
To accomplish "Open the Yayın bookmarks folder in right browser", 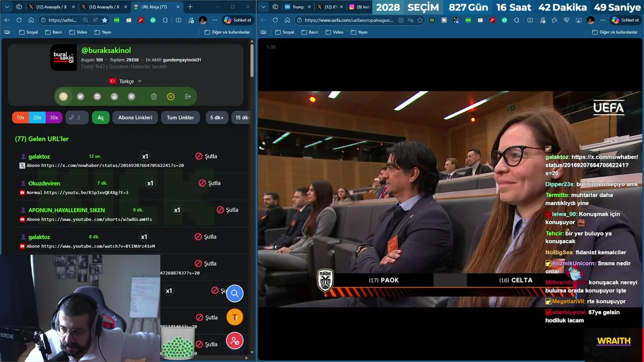I will [359, 32].
